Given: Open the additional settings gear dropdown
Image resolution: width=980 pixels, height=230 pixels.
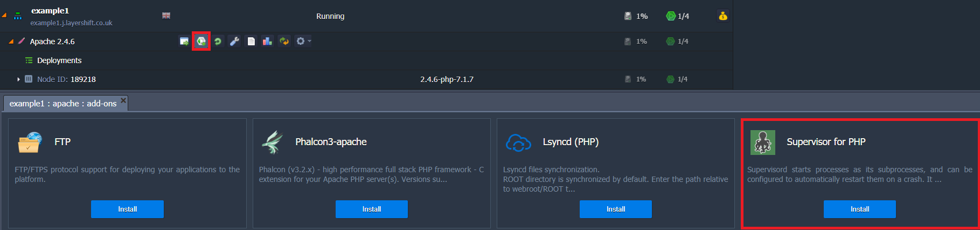Looking at the screenshot, I should (303, 41).
